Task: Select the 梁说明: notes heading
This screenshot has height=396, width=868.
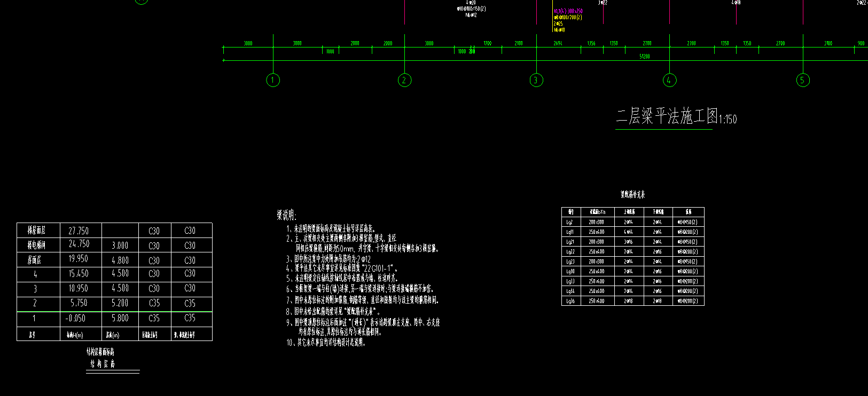Action: coord(287,215)
